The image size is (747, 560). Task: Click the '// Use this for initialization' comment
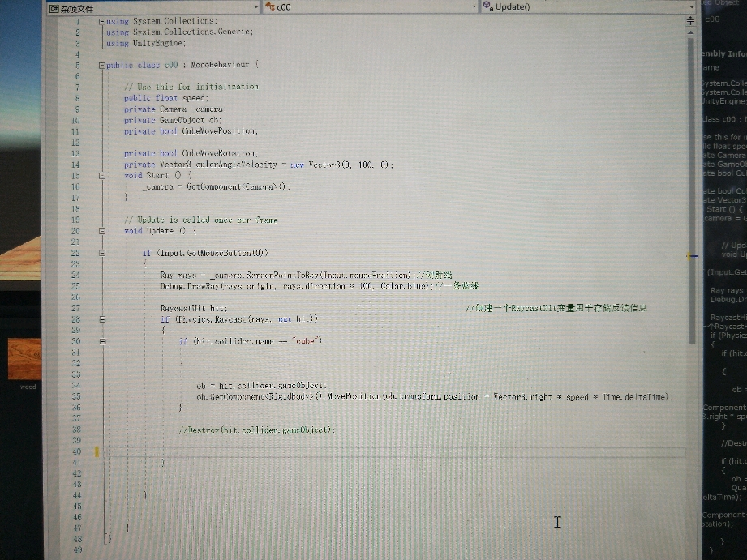click(191, 87)
